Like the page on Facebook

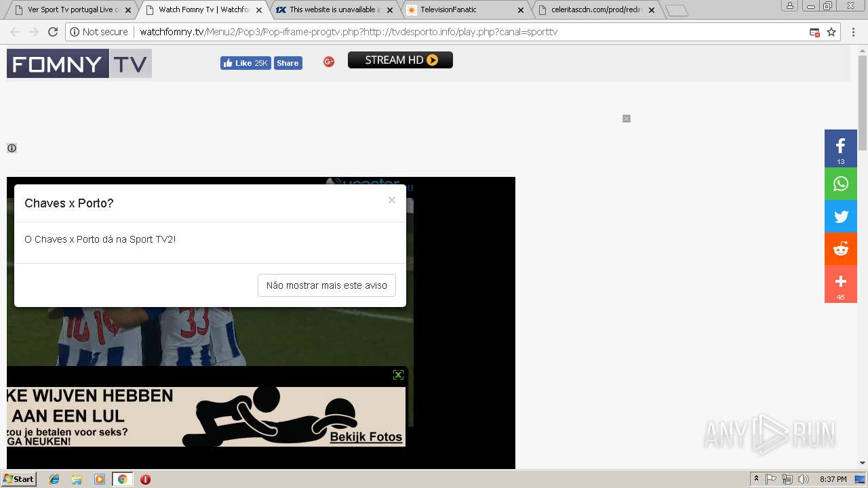point(245,63)
